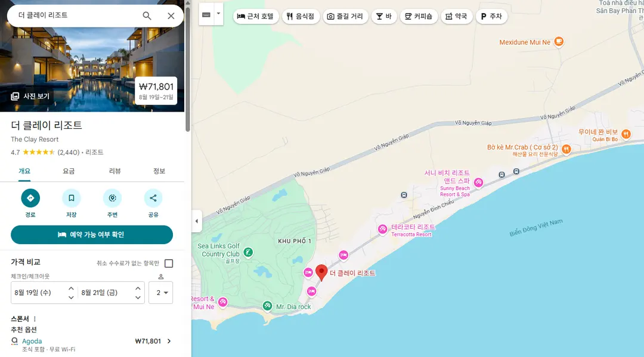Select the 즐길 거리 filter chip

pos(345,16)
